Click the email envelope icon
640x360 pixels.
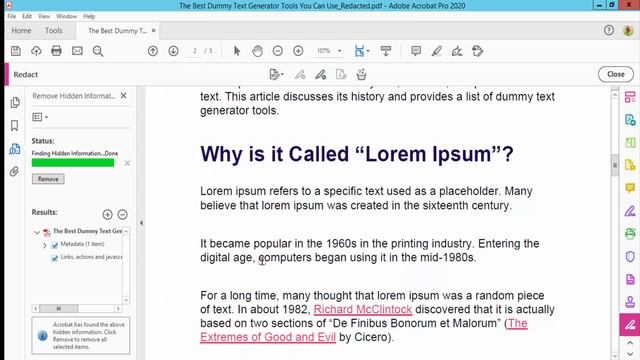click(x=77, y=51)
